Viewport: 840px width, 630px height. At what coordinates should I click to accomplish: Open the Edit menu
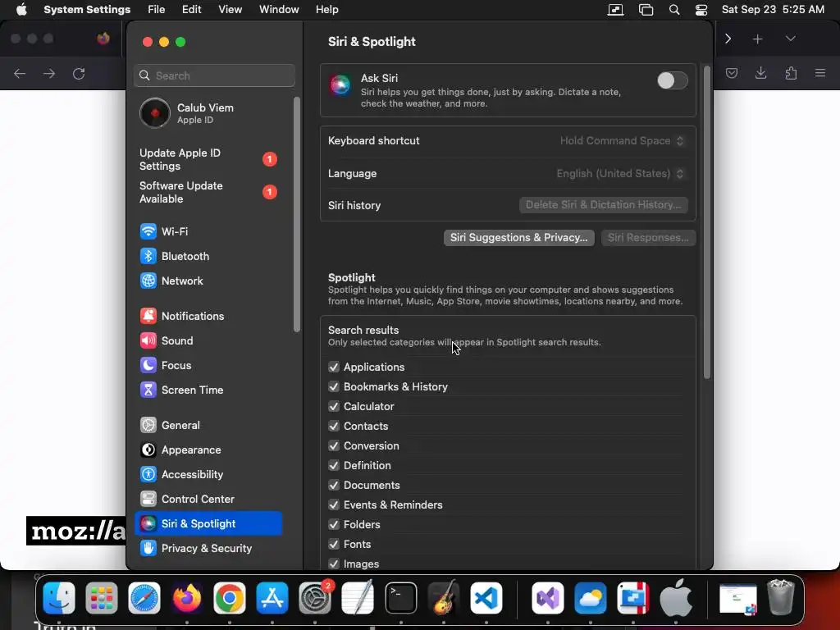(x=191, y=10)
